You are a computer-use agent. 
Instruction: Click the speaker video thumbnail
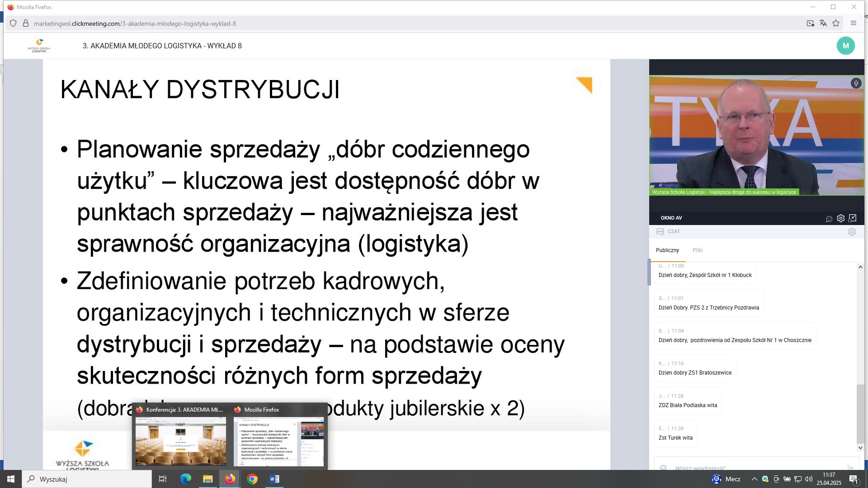coord(756,136)
